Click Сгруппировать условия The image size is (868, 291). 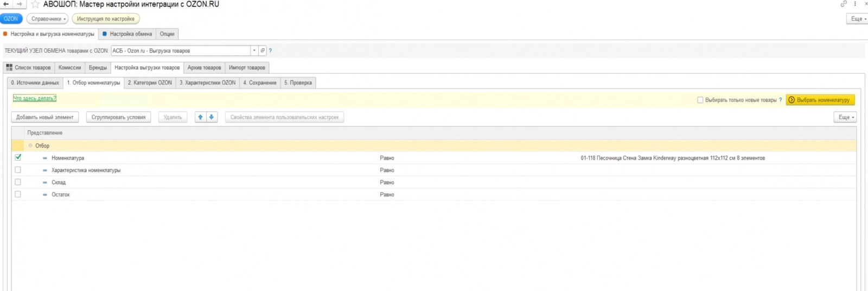pos(118,117)
